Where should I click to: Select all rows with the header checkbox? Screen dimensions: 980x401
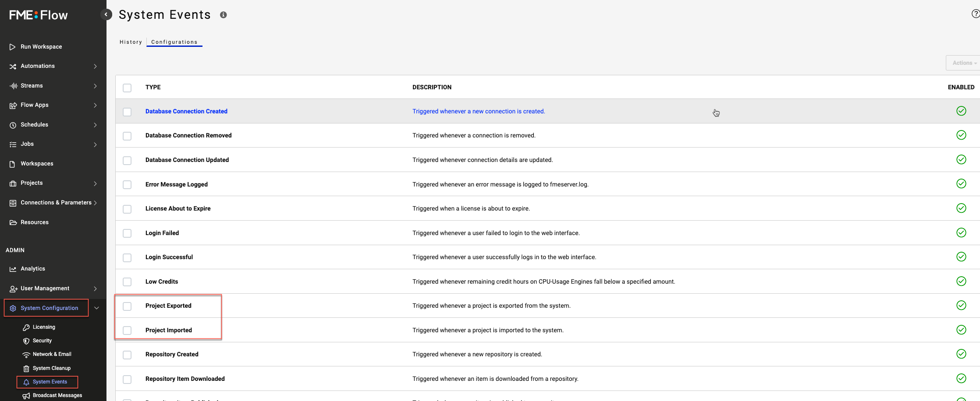coord(127,88)
